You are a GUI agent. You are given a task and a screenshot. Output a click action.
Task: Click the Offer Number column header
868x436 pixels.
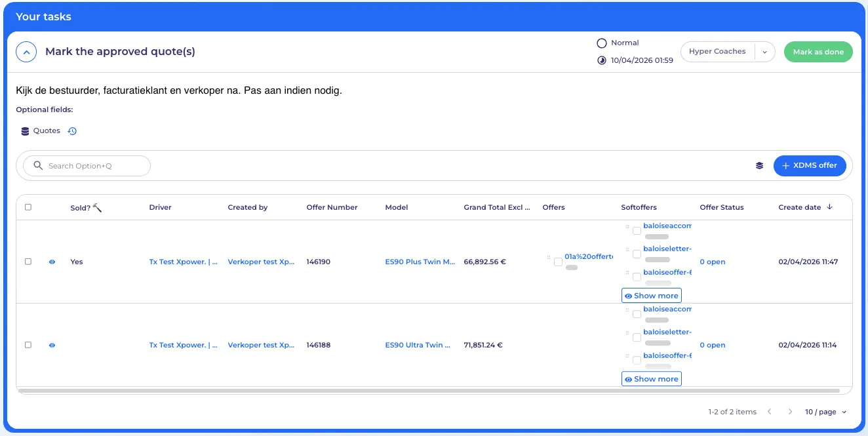coord(332,207)
